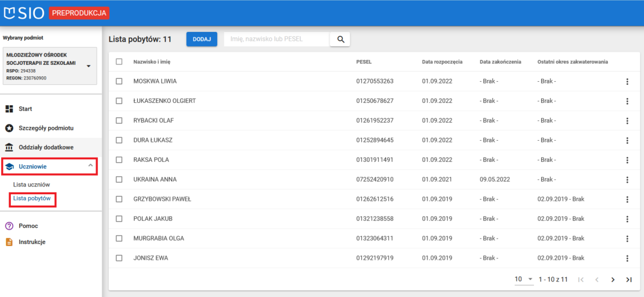Open three-dot menu for MOSKWA LIWIA

pos(627,81)
